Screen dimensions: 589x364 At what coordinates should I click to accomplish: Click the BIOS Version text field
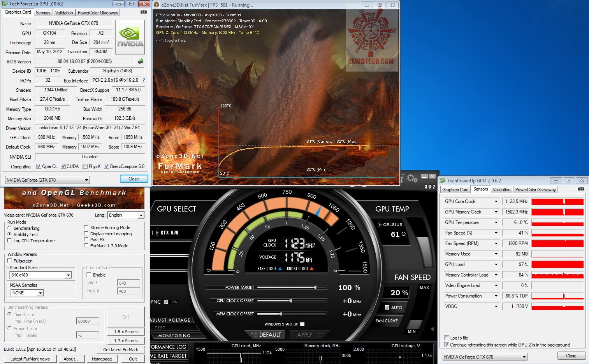84,61
